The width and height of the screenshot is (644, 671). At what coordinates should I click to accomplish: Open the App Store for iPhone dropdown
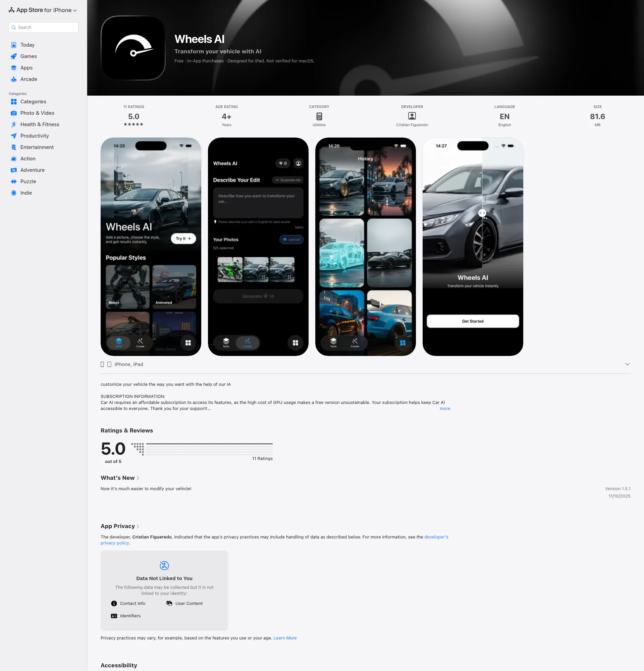(x=43, y=10)
